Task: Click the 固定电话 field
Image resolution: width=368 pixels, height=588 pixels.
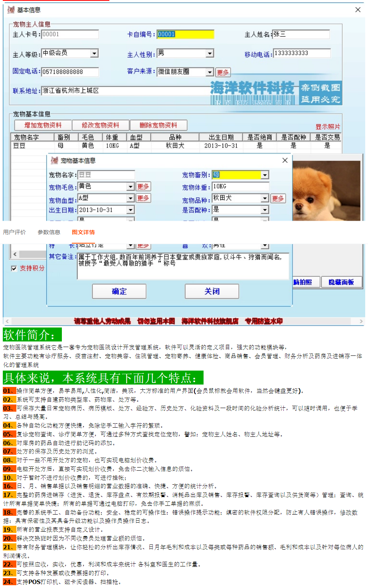Action: pos(70,72)
